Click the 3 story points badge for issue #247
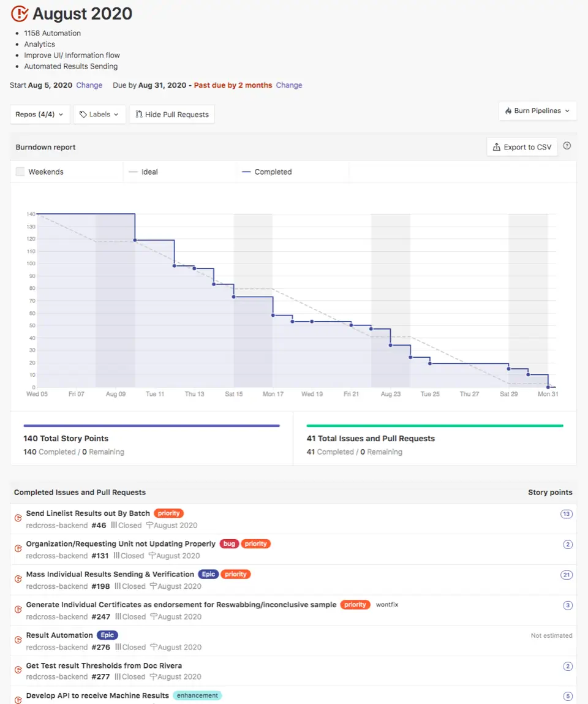The width and height of the screenshot is (588, 704). pyautogui.click(x=568, y=606)
